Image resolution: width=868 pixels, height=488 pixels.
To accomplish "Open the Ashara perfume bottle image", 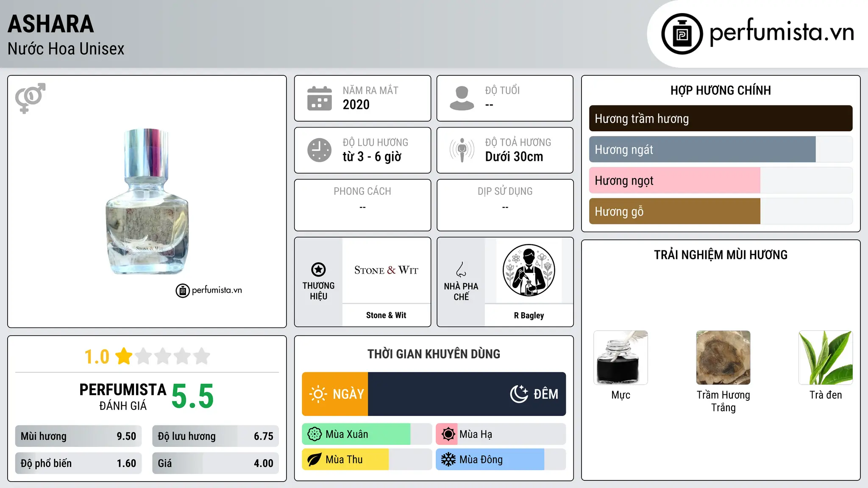I will (x=147, y=202).
